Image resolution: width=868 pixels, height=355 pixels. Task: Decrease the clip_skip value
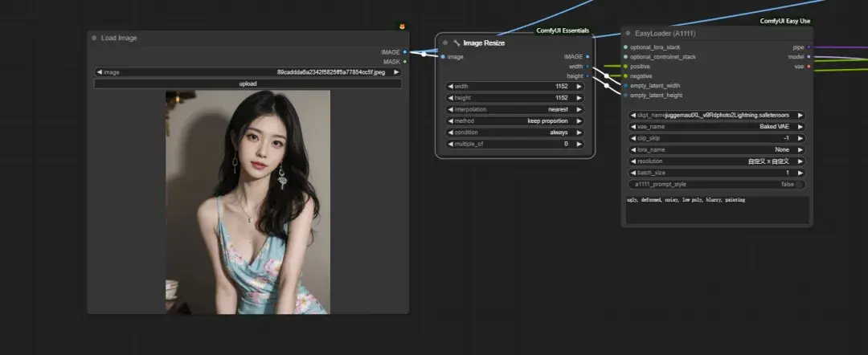(x=633, y=138)
